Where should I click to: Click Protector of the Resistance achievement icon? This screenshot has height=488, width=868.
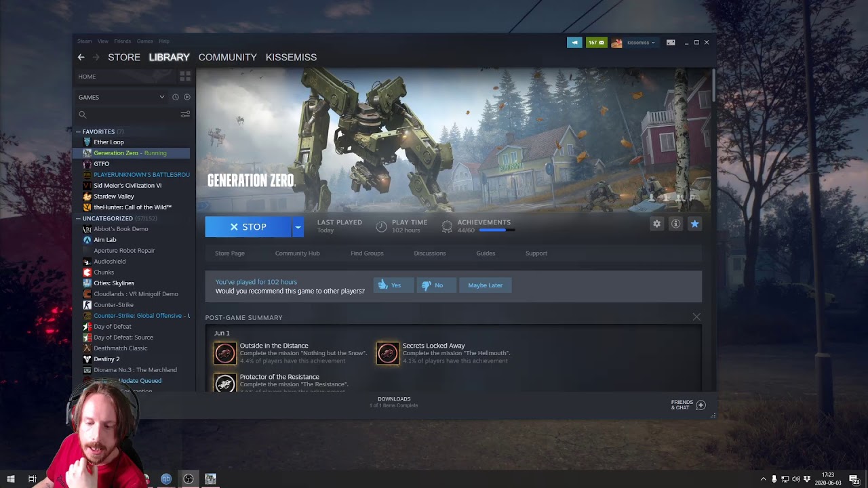225,382
